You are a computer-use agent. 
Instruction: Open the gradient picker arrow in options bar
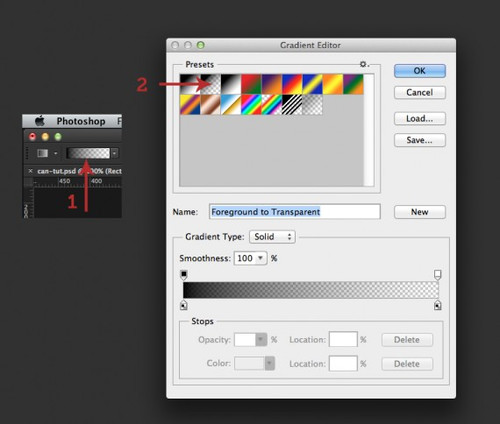(114, 153)
